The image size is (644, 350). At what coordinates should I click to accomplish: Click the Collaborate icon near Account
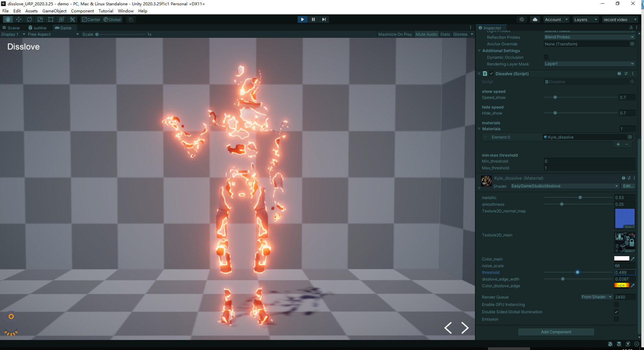(522, 19)
